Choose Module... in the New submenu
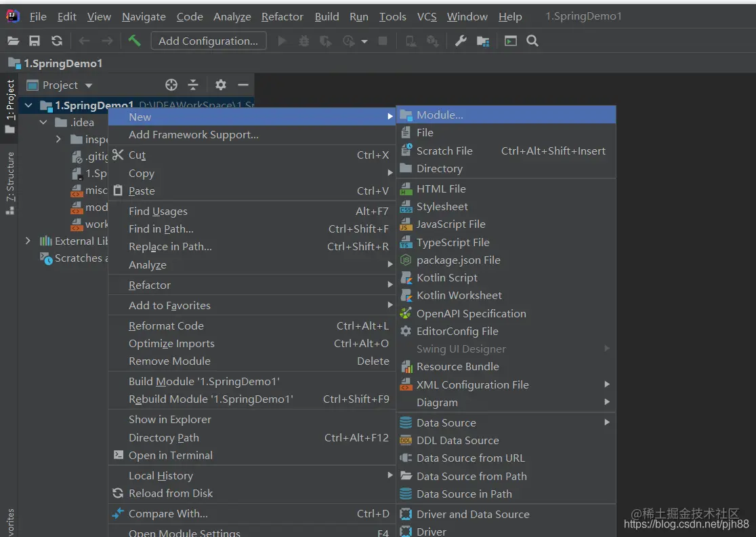 (x=506, y=115)
